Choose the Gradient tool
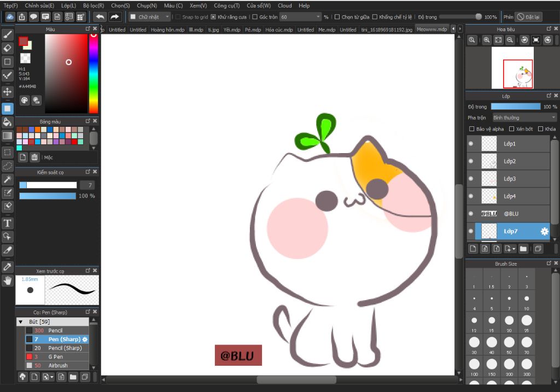 (8, 136)
